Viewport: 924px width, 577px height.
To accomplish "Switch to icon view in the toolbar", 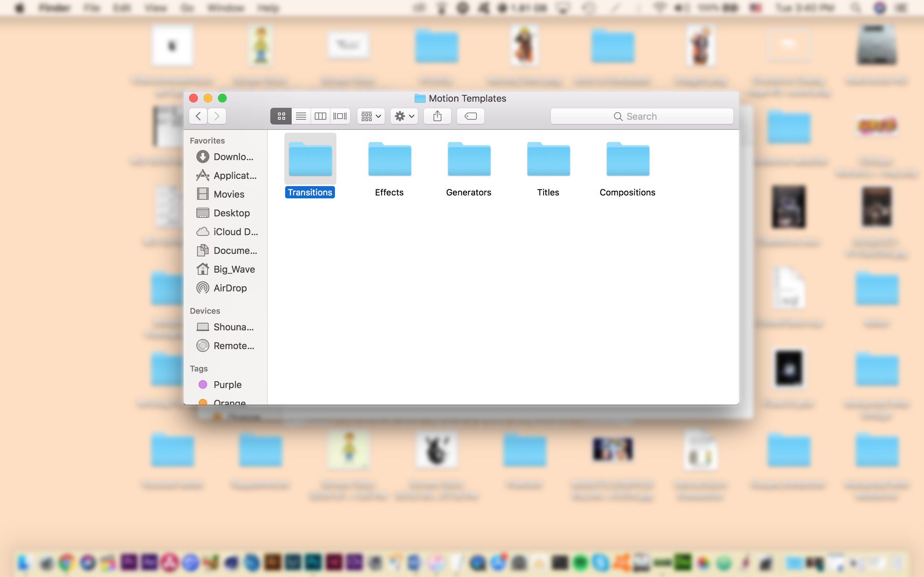I will (x=281, y=116).
